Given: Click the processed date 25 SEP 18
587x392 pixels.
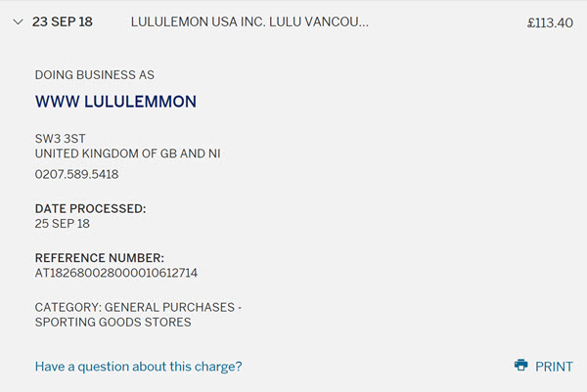Looking at the screenshot, I should (x=63, y=224).
